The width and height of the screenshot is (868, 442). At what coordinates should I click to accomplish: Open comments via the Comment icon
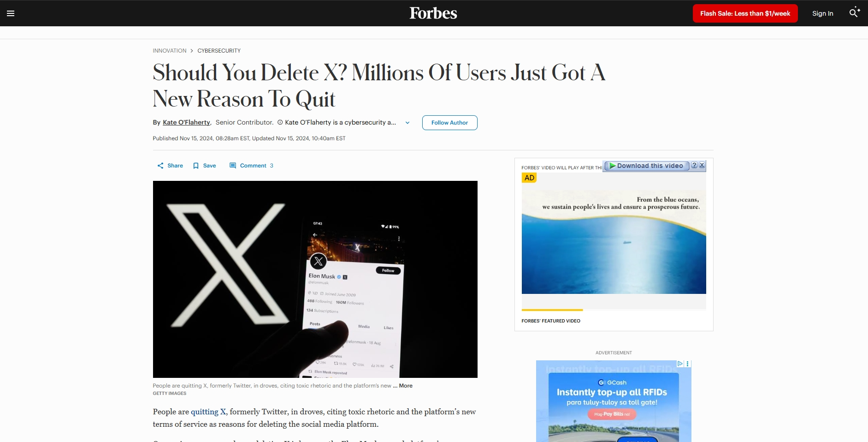point(233,166)
